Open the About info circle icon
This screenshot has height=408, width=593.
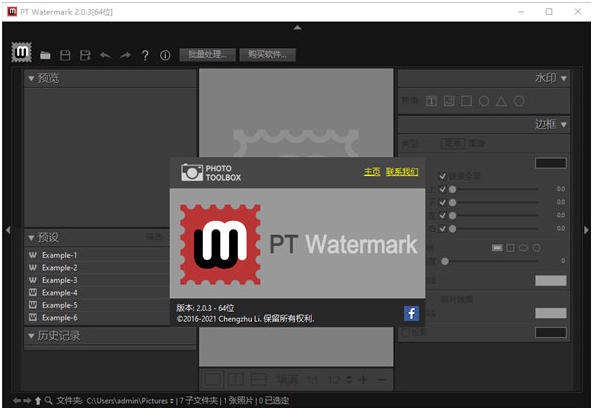[165, 56]
